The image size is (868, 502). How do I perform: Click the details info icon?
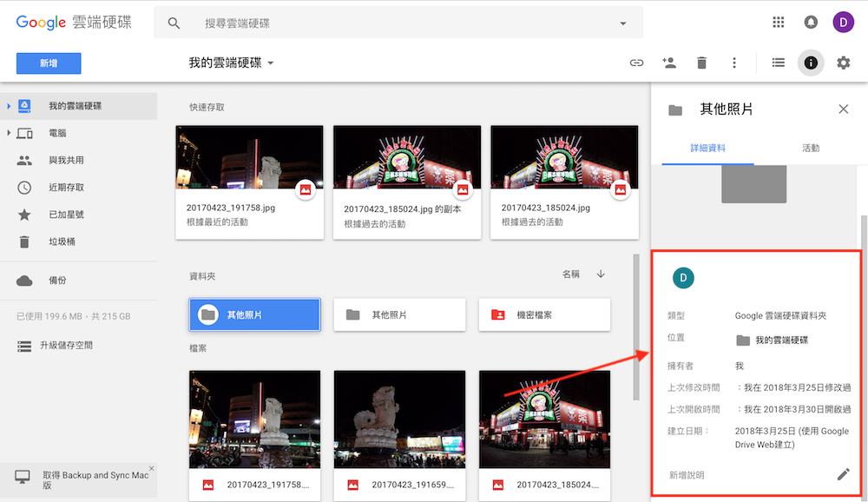click(x=811, y=63)
